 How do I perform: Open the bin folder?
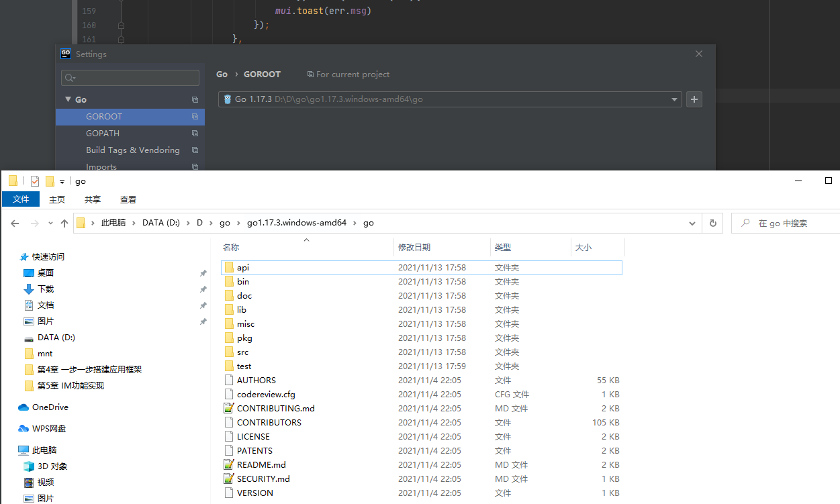[x=243, y=282]
